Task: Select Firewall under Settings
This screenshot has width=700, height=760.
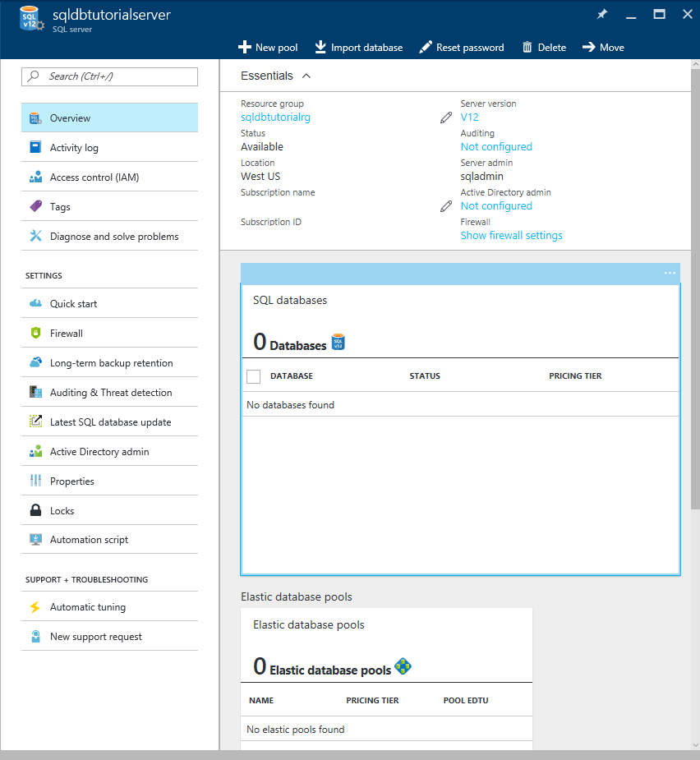Action: pos(109,333)
